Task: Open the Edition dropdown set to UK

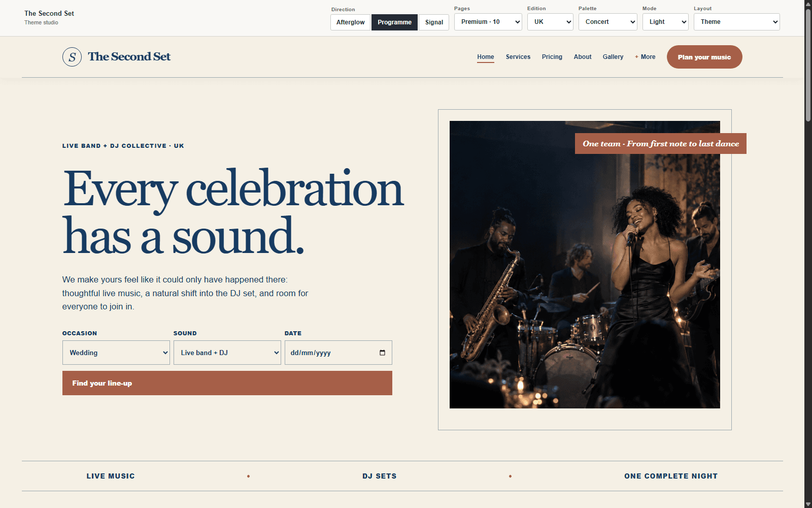Action: click(x=550, y=22)
